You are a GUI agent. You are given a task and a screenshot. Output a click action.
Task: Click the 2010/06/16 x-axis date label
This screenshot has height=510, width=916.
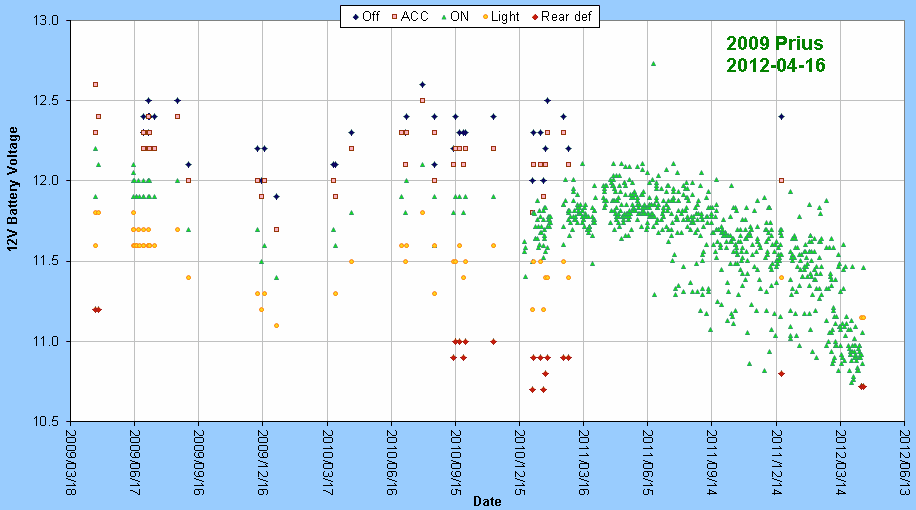tap(391, 463)
